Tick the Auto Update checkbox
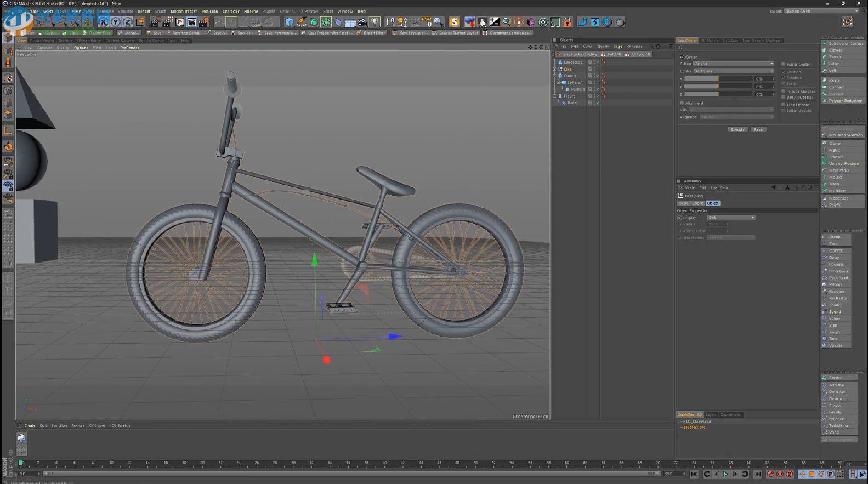The image size is (868, 484). (x=784, y=105)
